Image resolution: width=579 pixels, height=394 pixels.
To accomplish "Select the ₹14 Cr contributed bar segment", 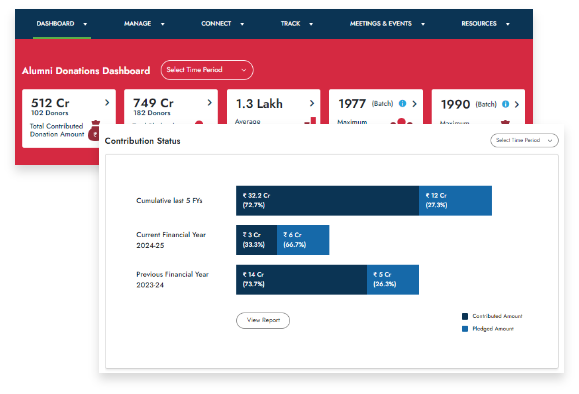I will point(301,280).
